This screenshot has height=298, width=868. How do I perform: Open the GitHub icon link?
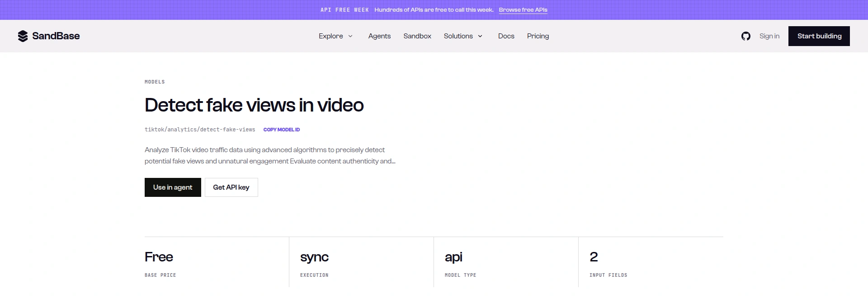[x=746, y=36]
